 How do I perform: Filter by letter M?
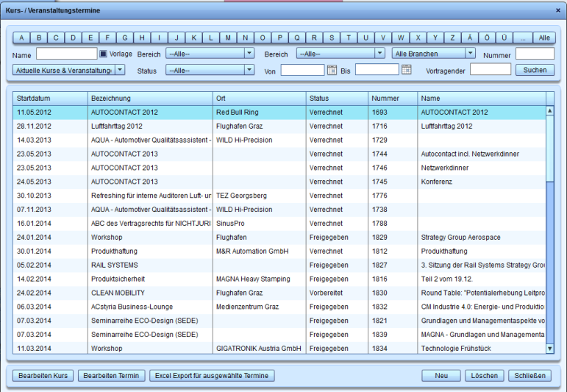click(228, 38)
